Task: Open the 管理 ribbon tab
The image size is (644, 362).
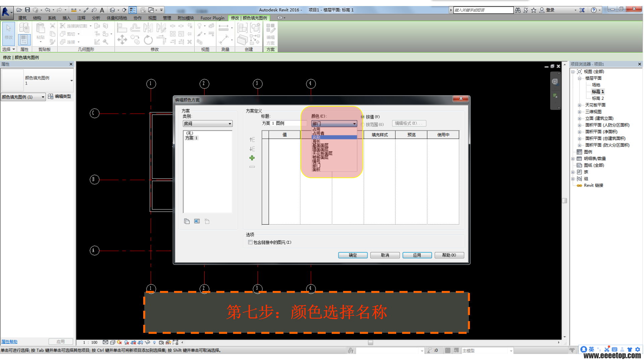Action: pos(167,18)
